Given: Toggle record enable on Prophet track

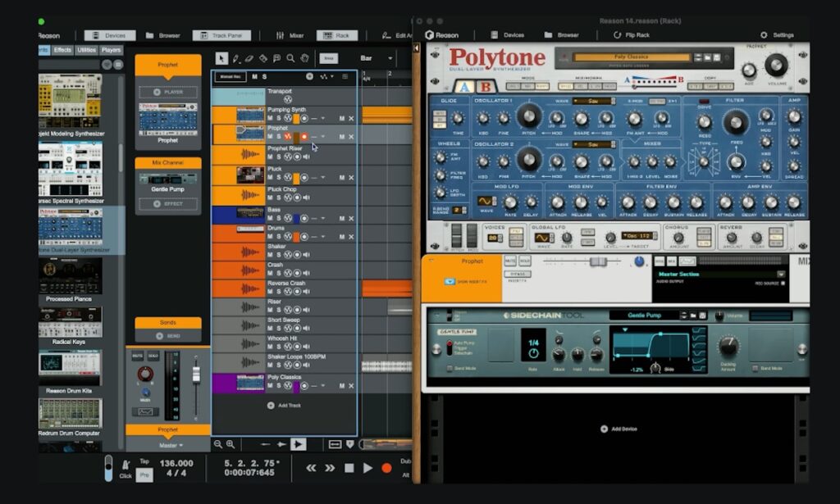Looking at the screenshot, I should [x=304, y=137].
